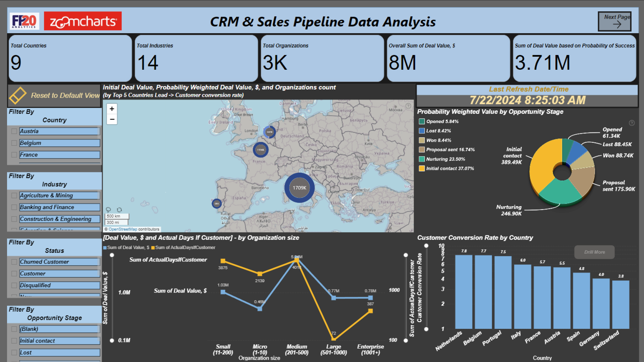Click the France conversion rate bar
644x362 pixels.
pos(542,298)
